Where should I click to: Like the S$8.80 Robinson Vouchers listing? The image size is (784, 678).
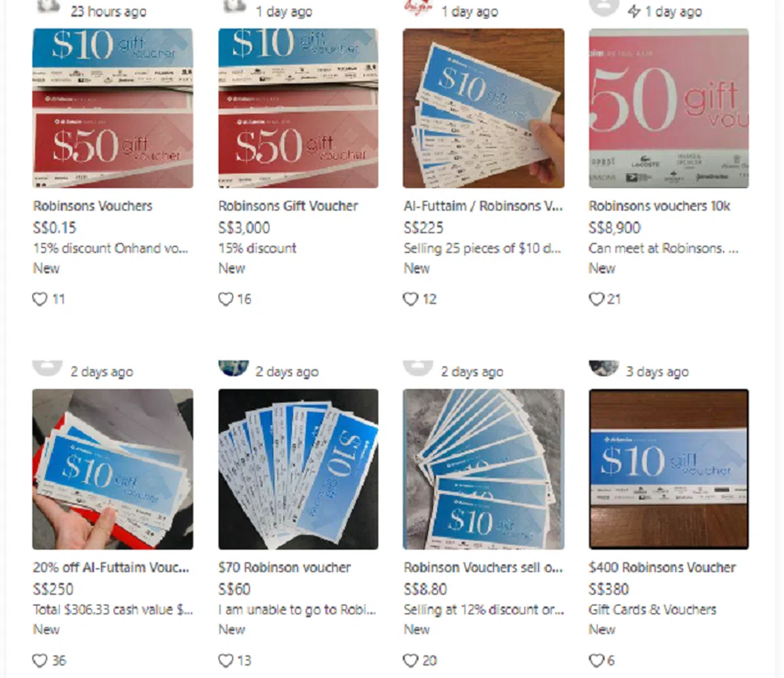click(x=410, y=660)
